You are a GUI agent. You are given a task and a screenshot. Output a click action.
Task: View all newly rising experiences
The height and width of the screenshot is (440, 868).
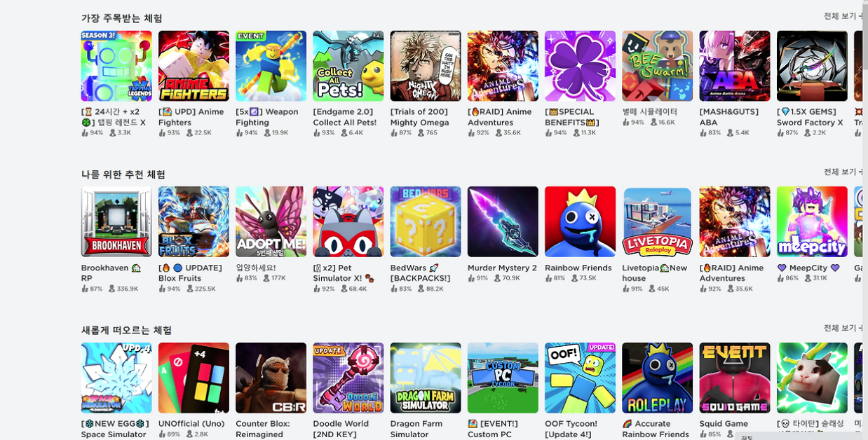[x=843, y=328]
